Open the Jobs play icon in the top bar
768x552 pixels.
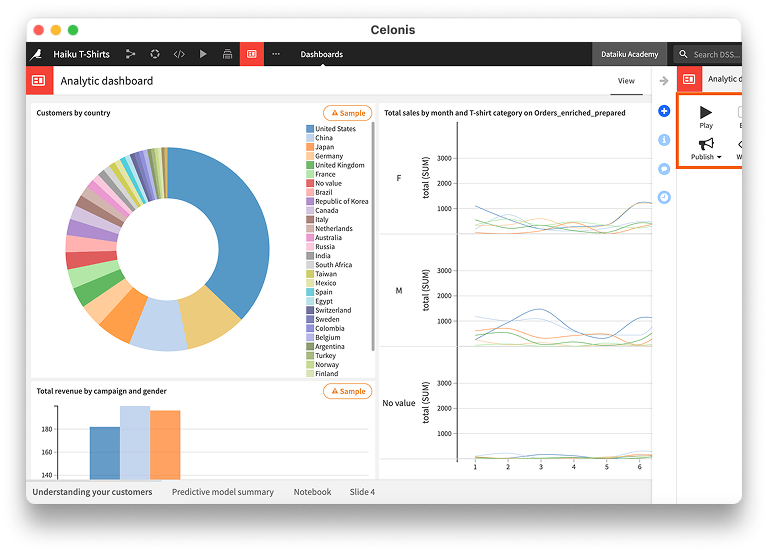pyautogui.click(x=203, y=54)
